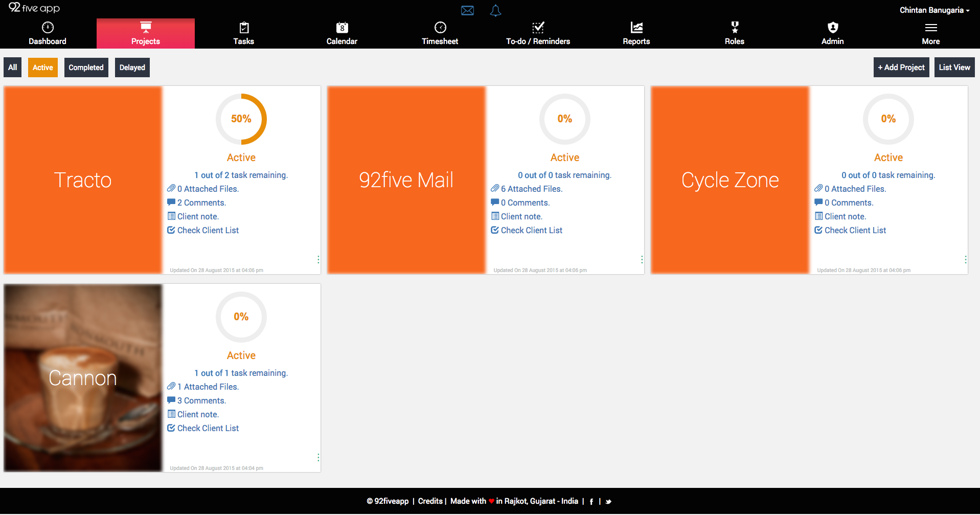Click the client note icon in Cannon card
Screen dimensions: 980x515
click(x=171, y=414)
